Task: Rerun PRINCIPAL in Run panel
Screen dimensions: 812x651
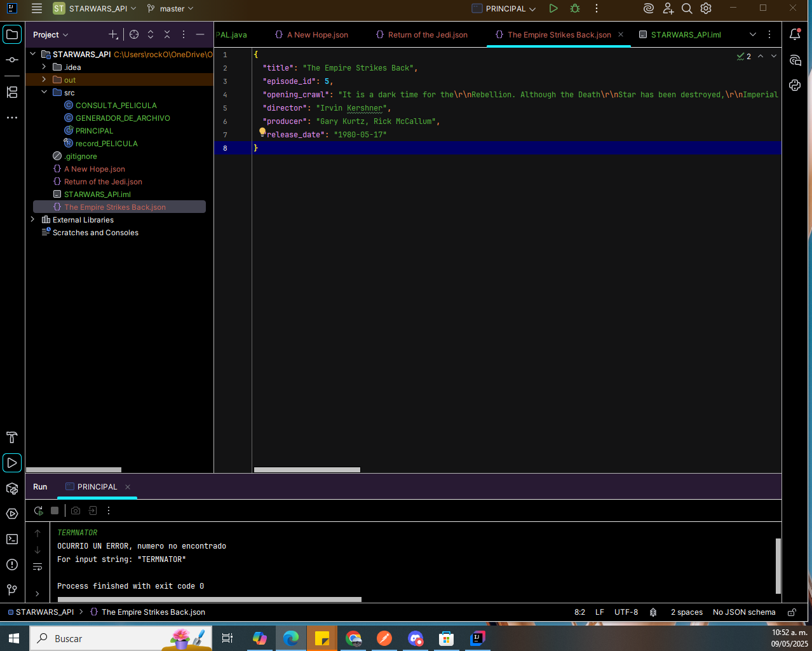Action: point(39,511)
